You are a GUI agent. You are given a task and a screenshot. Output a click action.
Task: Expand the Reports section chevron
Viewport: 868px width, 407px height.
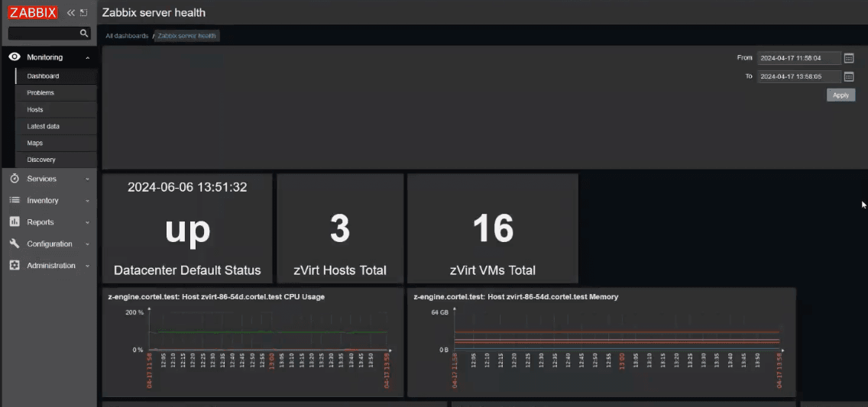88,223
